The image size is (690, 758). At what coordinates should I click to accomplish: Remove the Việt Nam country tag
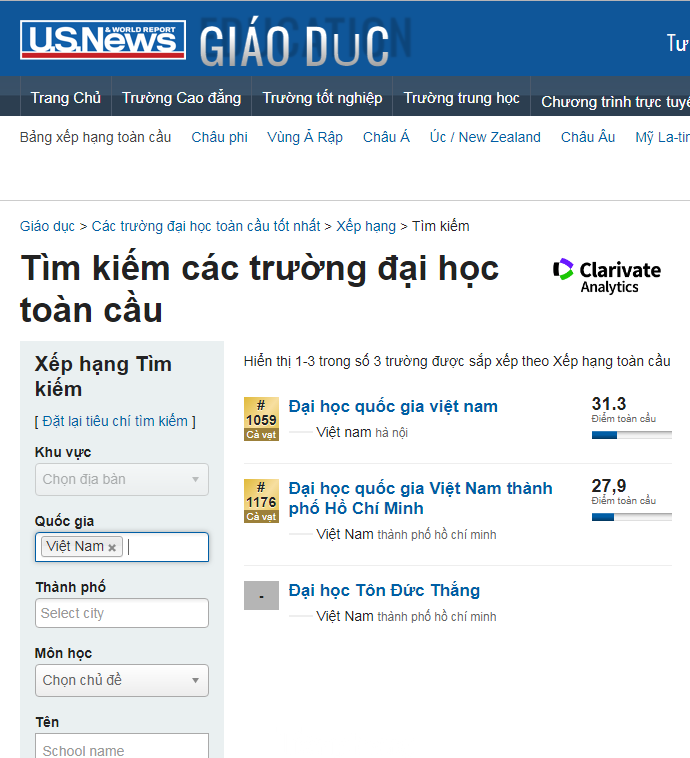click(112, 547)
